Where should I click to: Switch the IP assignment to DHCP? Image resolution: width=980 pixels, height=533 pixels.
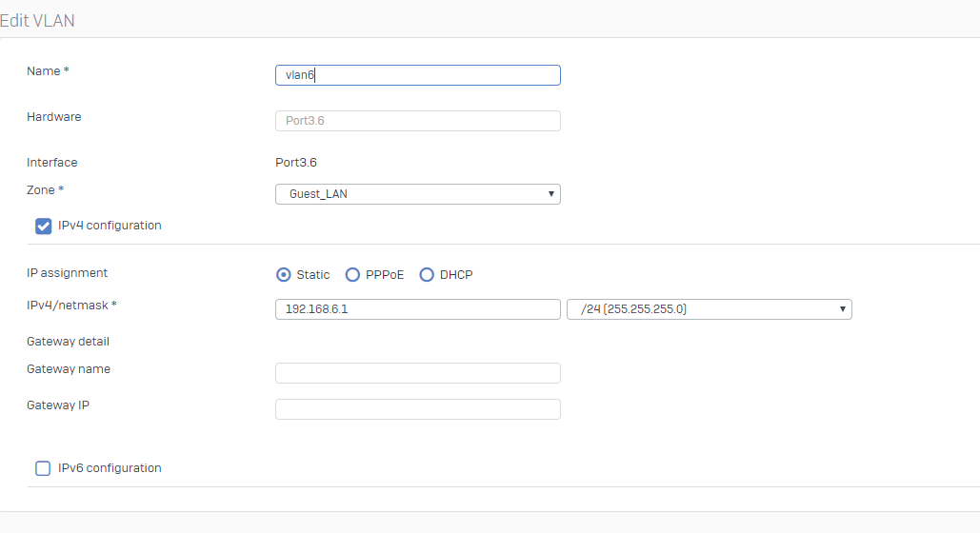[427, 274]
